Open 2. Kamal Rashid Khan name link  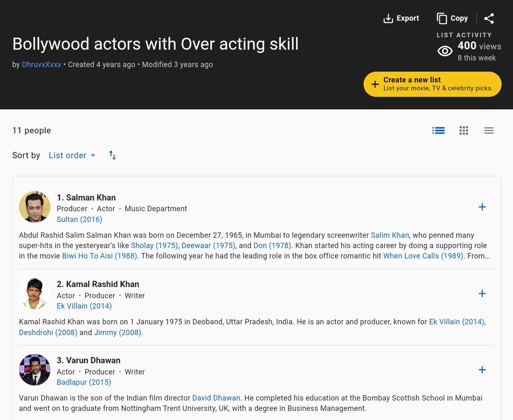(x=98, y=284)
